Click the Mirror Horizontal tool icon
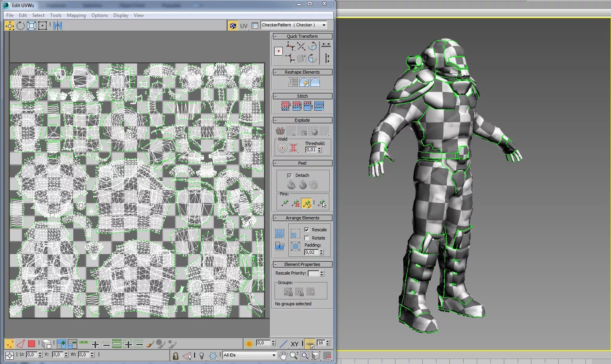 pos(58,26)
